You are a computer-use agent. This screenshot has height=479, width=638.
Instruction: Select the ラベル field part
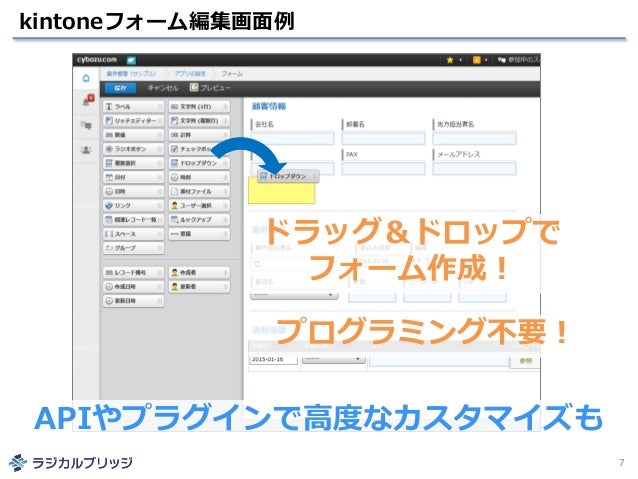[133, 107]
